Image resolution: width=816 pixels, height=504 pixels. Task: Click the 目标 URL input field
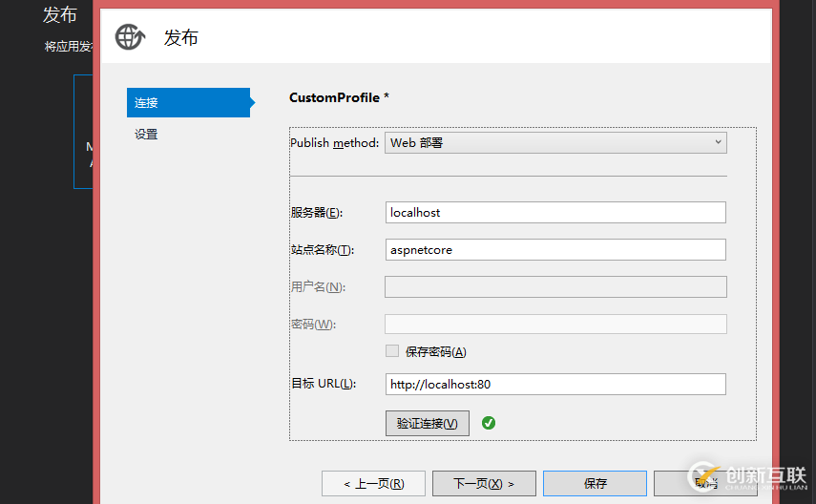[555, 385]
